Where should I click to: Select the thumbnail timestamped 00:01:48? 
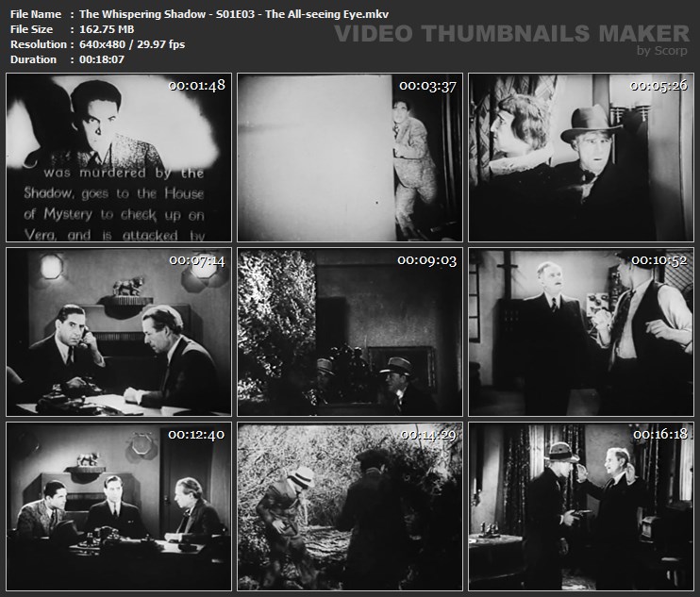pos(119,158)
